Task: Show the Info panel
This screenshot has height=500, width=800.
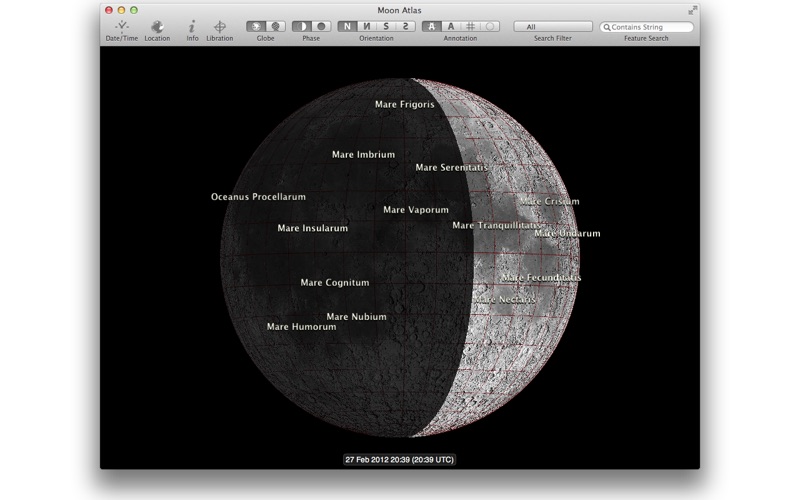Action: click(192, 31)
